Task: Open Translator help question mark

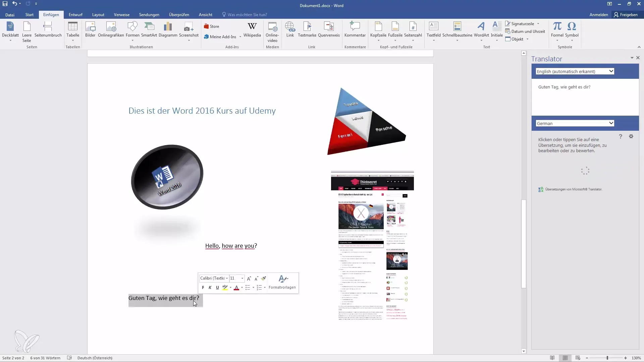Action: (x=621, y=136)
